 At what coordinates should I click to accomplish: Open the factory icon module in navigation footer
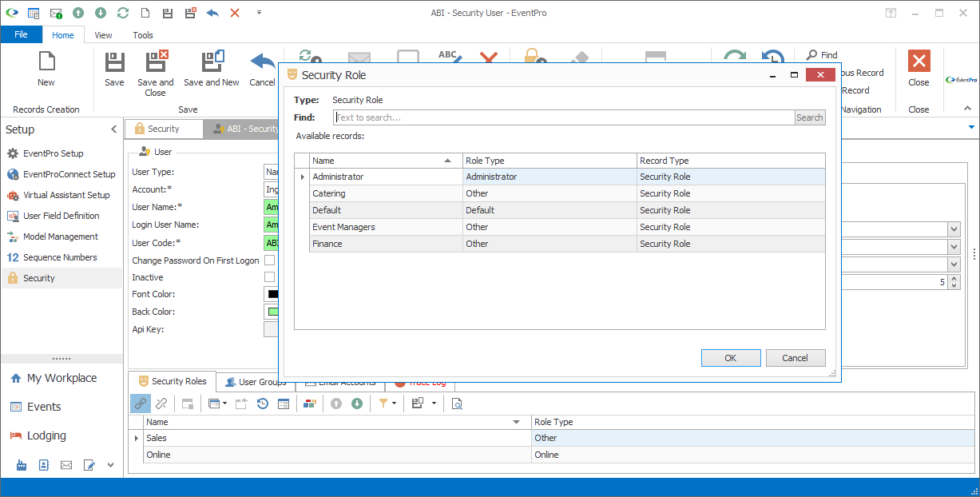22,465
